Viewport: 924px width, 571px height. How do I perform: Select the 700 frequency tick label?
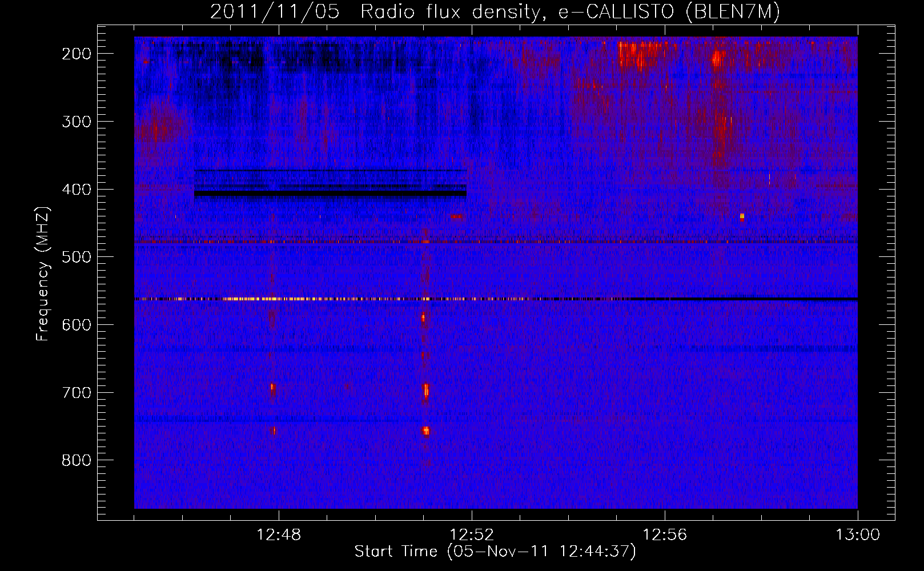pos(77,393)
